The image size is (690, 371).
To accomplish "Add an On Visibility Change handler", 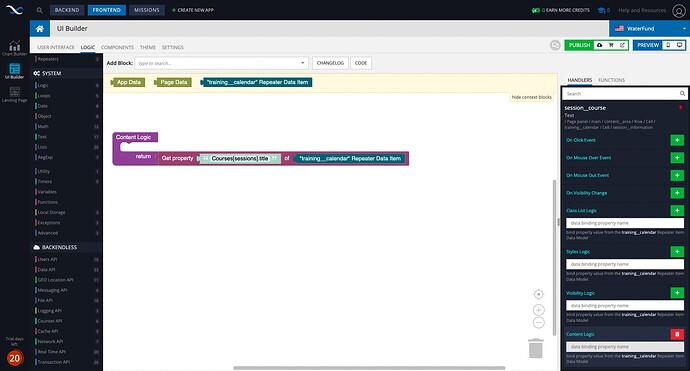I will (x=677, y=193).
